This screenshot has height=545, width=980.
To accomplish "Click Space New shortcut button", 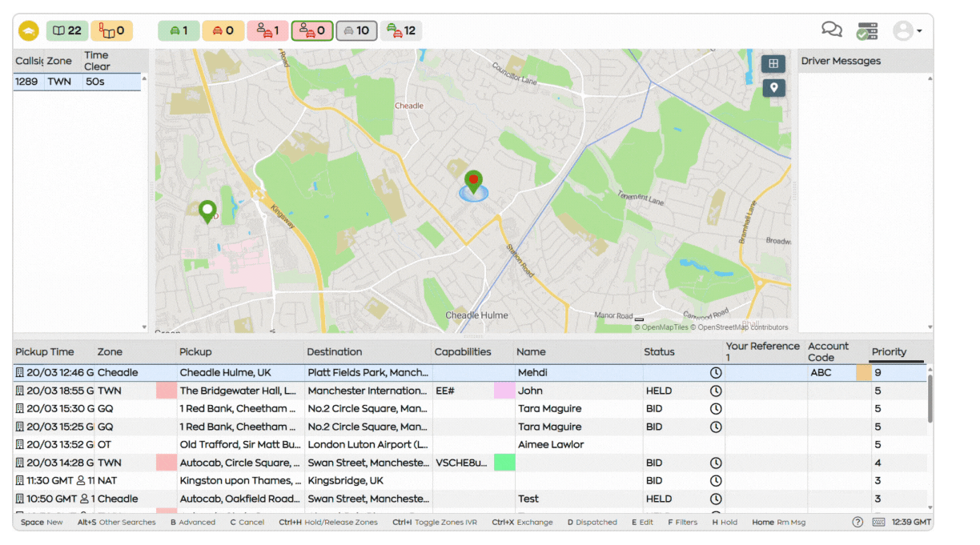I will [x=42, y=523].
